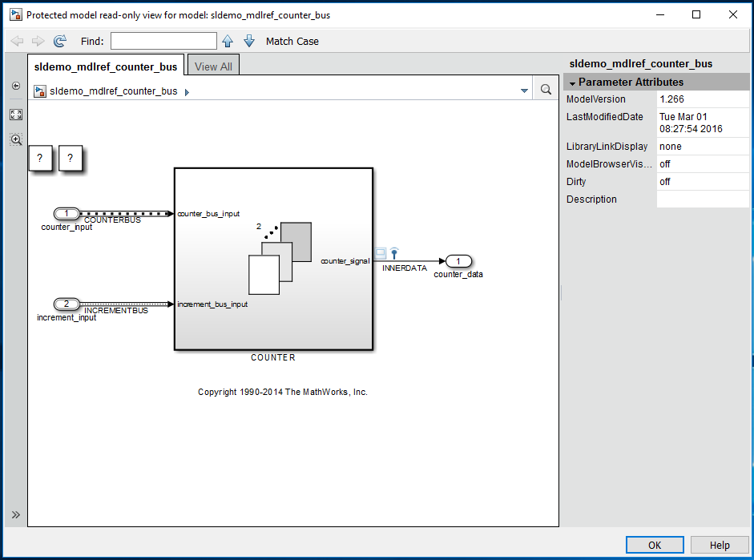The image size is (754, 560).
Task: Click the Dirty value off
Action: click(x=703, y=182)
